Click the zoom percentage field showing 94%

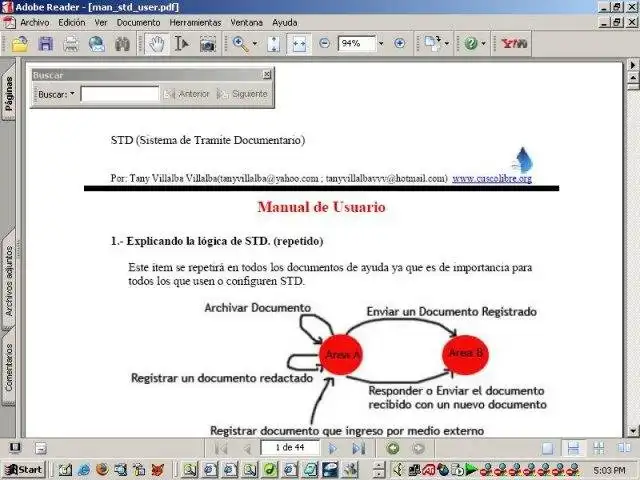click(356, 43)
